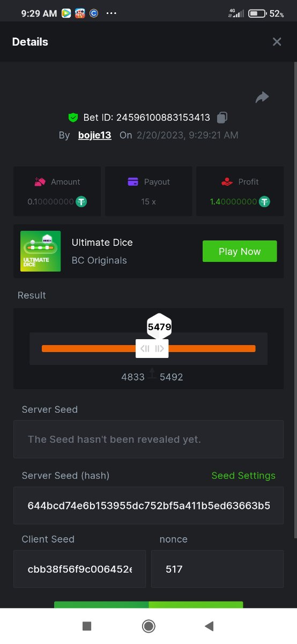Viewport: 297px width, 644px height.
Task: Select the Server Seed hash field
Action: (148, 506)
